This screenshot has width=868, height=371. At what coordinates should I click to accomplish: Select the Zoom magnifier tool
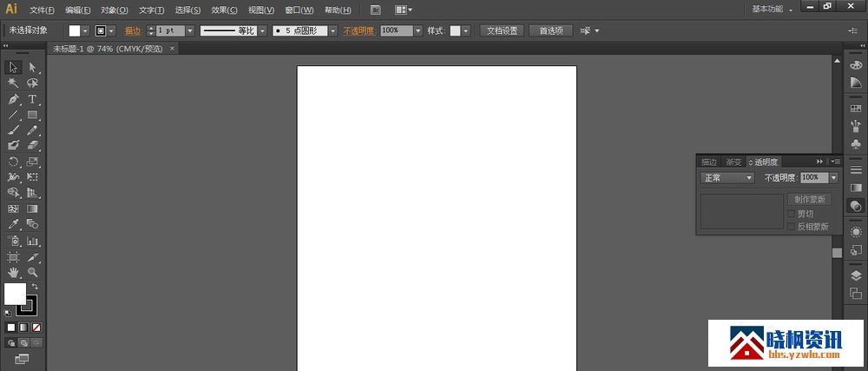point(32,272)
